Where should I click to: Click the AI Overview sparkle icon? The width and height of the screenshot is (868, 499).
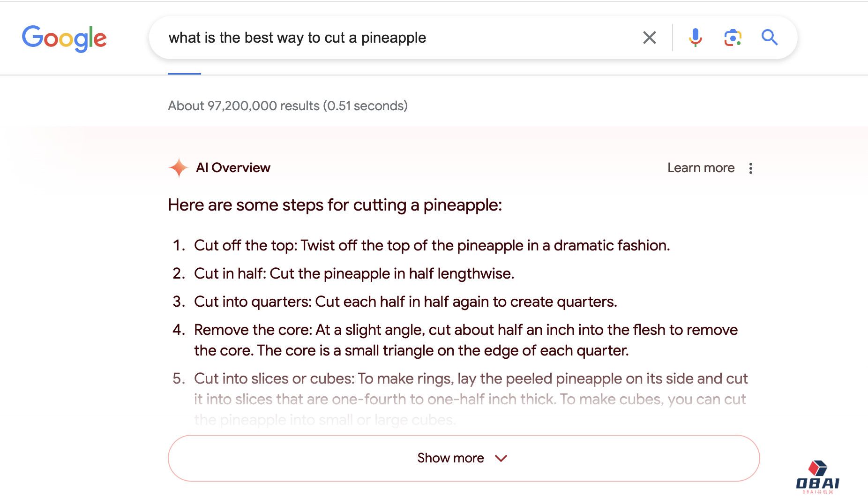point(179,168)
